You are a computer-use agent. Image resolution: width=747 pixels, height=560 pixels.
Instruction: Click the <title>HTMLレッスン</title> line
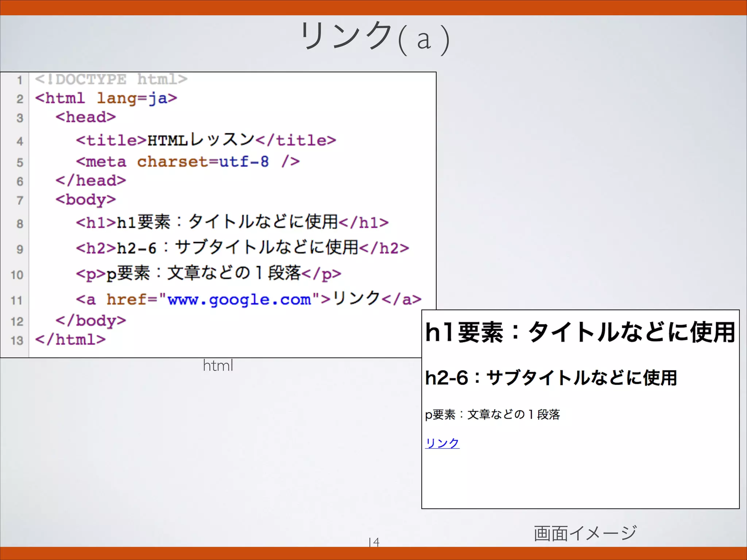tap(206, 140)
